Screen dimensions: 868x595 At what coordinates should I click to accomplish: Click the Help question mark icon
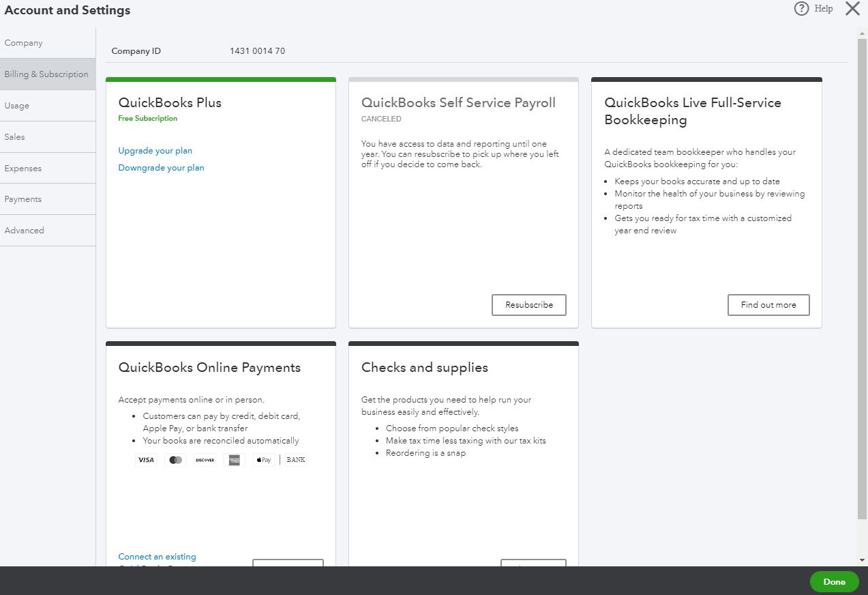(x=802, y=9)
